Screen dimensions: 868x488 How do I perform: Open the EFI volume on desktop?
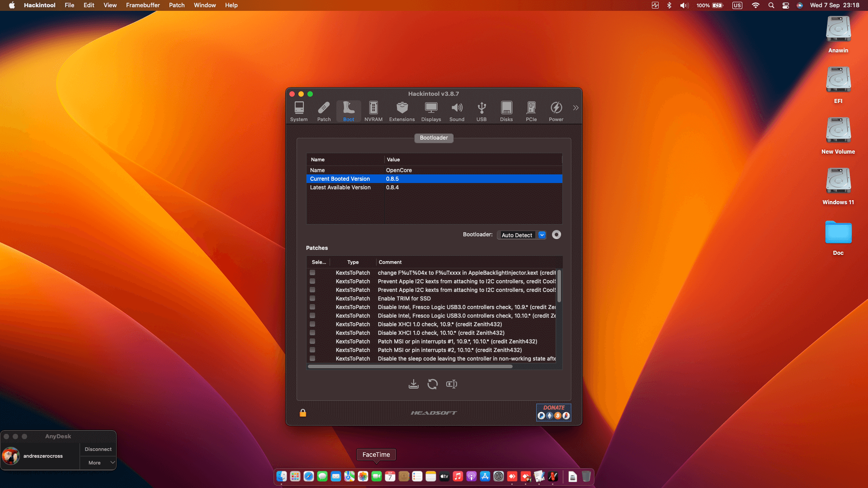click(x=838, y=85)
